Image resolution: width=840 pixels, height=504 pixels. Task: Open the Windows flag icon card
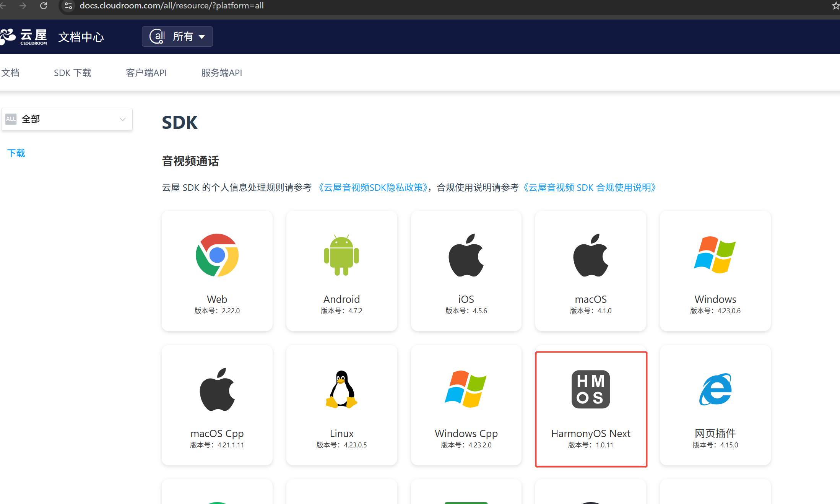tap(715, 255)
